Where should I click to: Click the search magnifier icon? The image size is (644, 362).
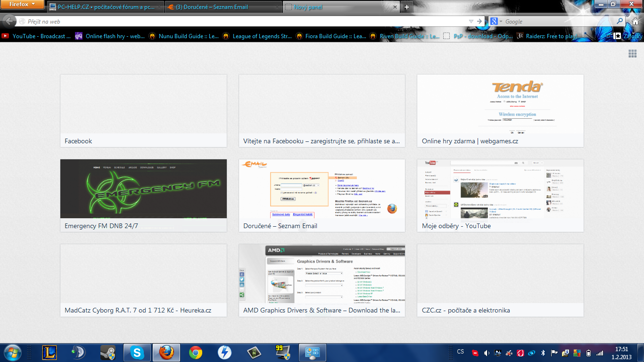pyautogui.click(x=620, y=21)
